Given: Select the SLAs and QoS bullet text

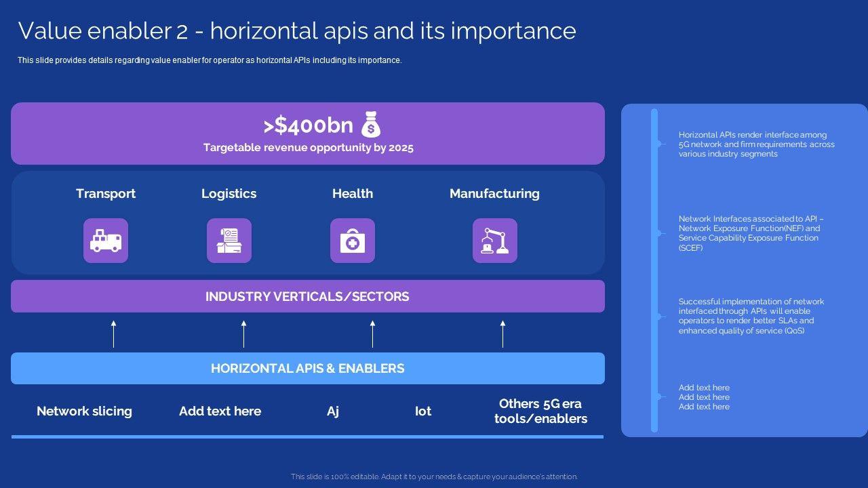Looking at the screenshot, I should tap(751, 316).
